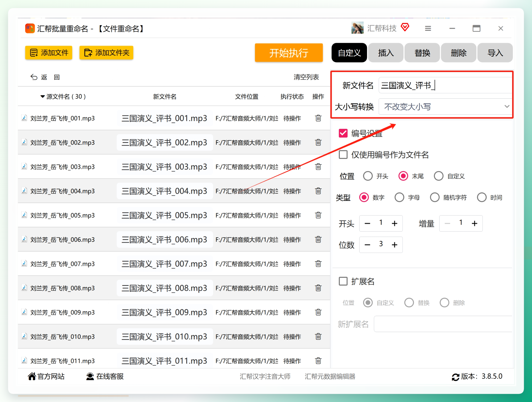
Task: Uncheck the 编号设置 checkbox
Action: pos(343,133)
